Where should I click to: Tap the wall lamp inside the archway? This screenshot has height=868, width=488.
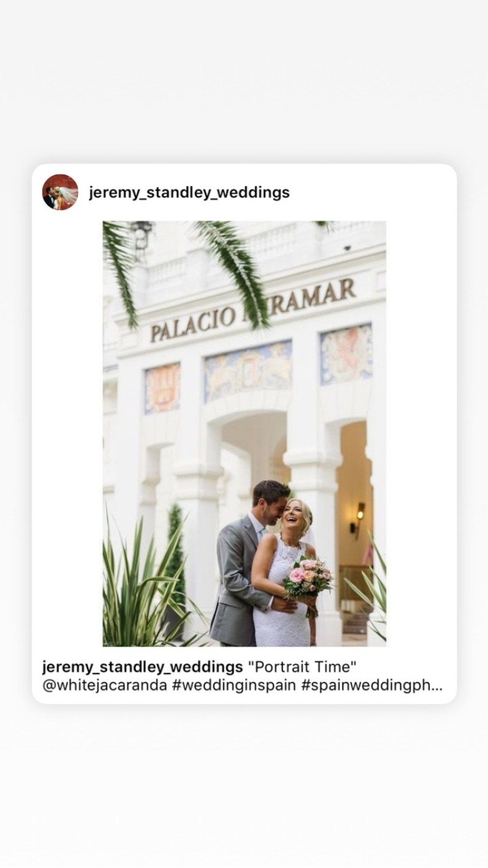pos(358,517)
